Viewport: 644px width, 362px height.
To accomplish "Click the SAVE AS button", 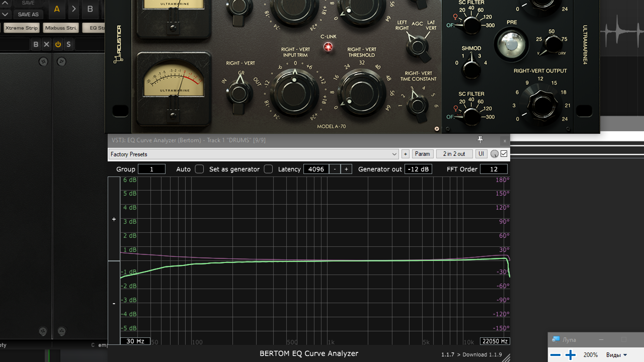I will pyautogui.click(x=28, y=14).
